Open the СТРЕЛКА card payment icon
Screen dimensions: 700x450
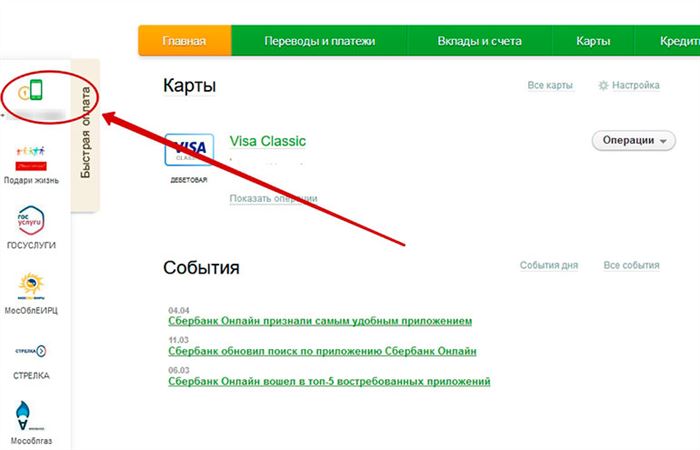31,351
